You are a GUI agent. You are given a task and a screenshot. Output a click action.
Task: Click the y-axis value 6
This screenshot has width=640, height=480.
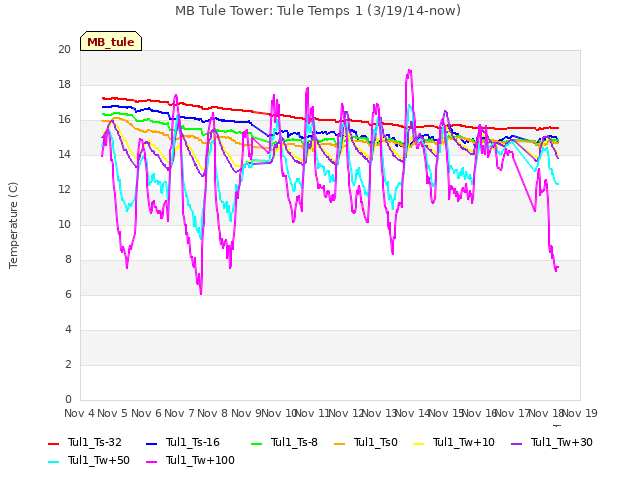[x=68, y=295]
